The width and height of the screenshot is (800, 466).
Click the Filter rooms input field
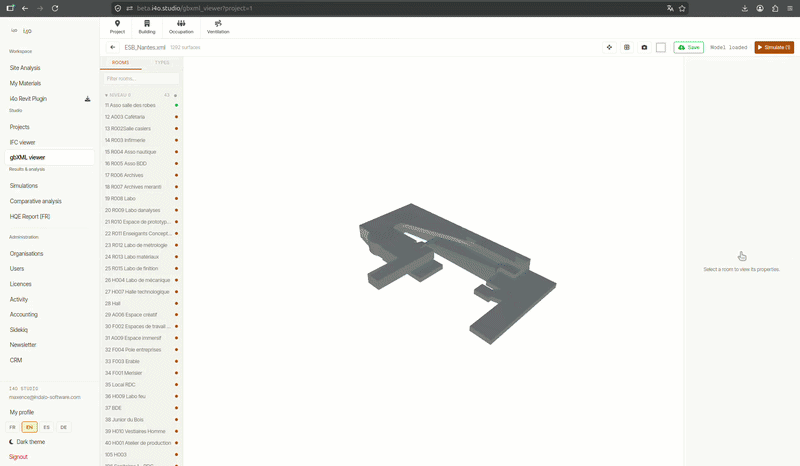[141, 79]
